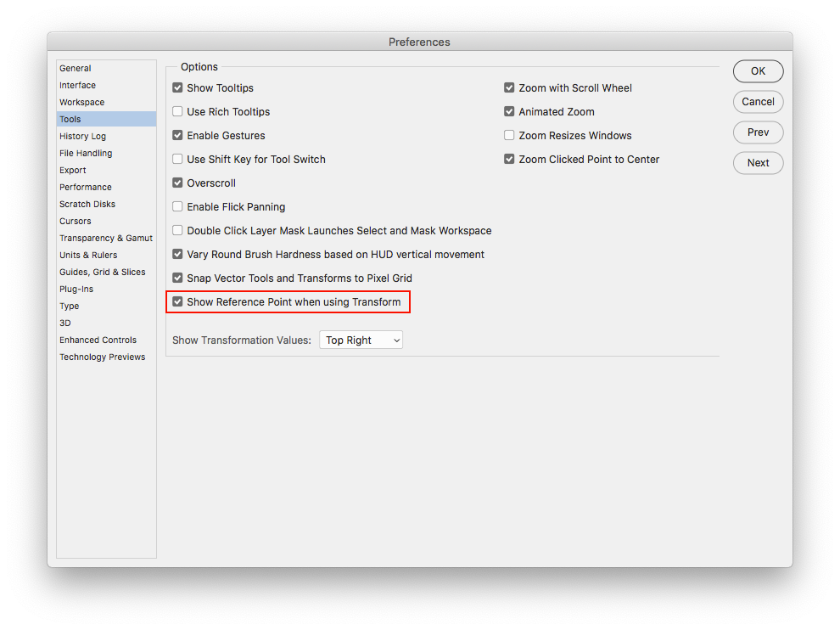Click the OK button
The height and width of the screenshot is (630, 840).
(x=758, y=71)
